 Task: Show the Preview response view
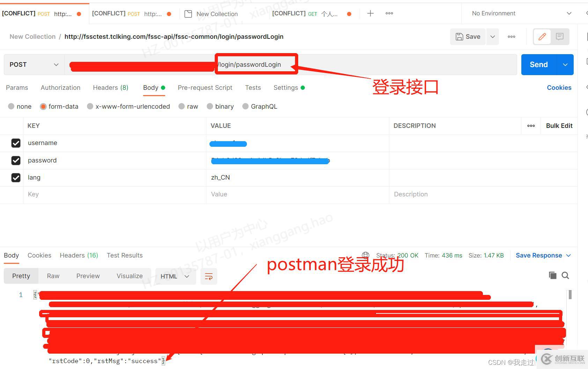click(88, 276)
